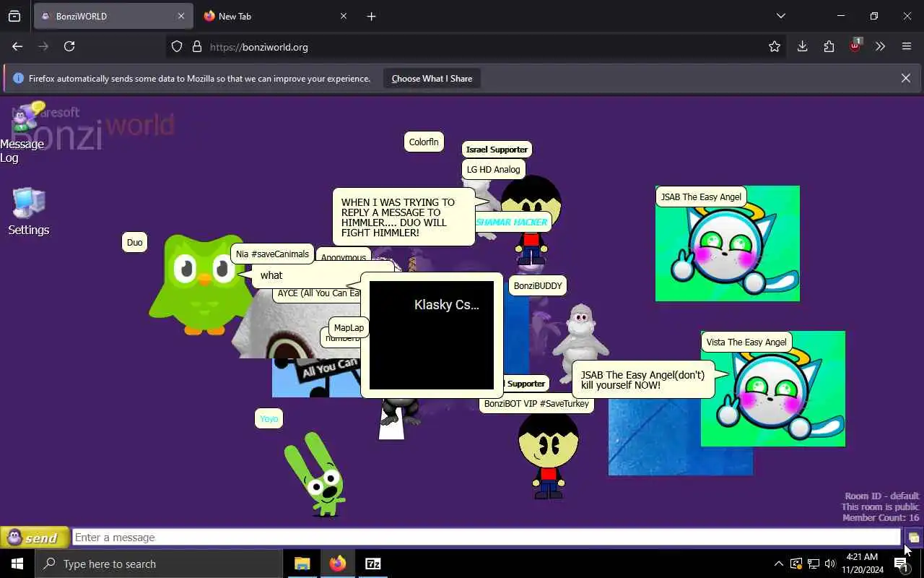Click the Duo name tag
The height and width of the screenshot is (578, 924).
135,242
